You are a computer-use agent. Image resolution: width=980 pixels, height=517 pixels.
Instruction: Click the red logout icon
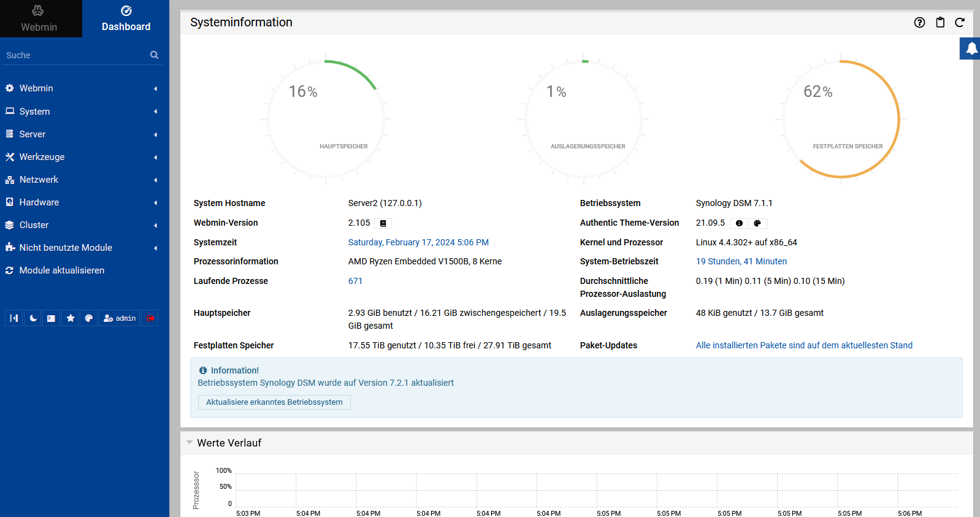coord(150,318)
